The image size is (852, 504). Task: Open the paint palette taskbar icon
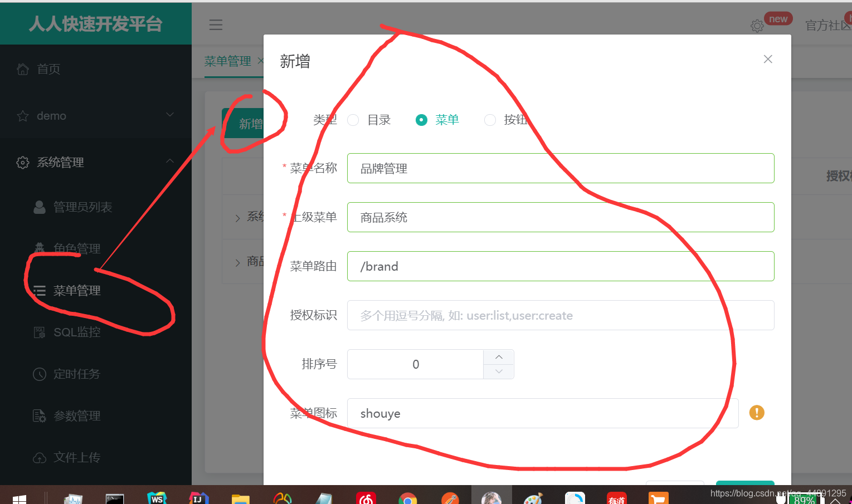coord(533,498)
